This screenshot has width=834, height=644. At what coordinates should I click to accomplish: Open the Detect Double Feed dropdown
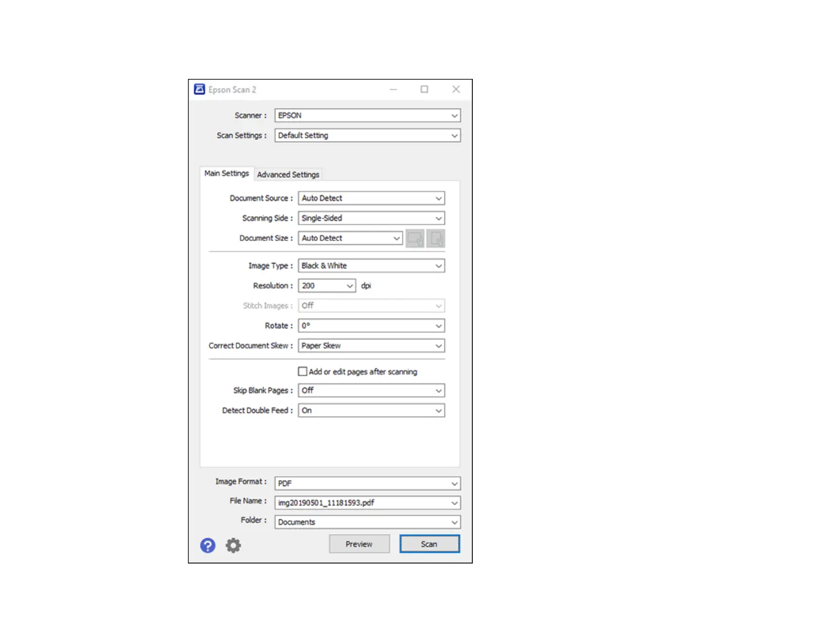371,410
